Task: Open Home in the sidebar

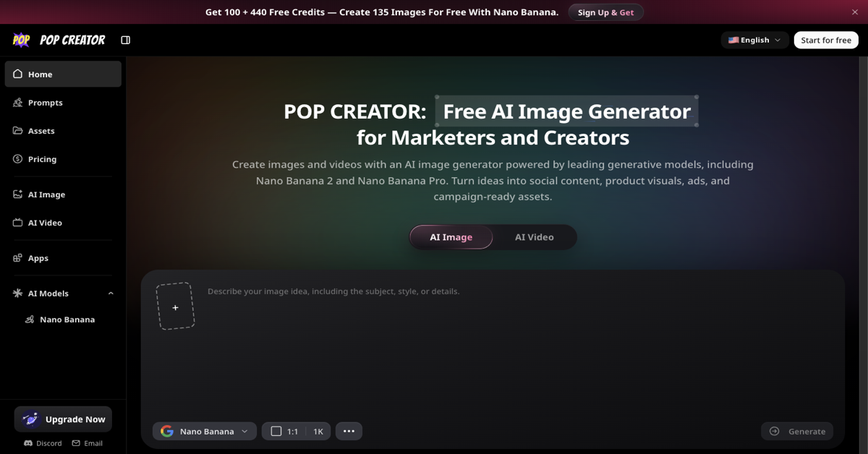Action: pos(63,74)
